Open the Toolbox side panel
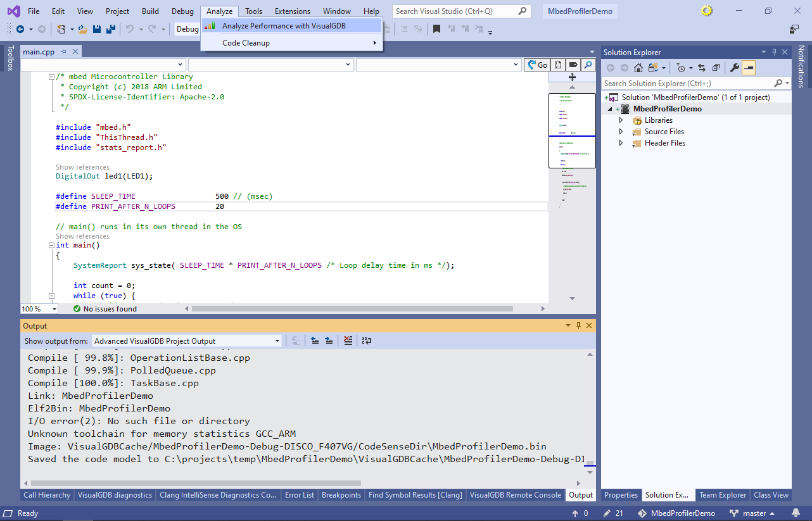 tap(10, 58)
